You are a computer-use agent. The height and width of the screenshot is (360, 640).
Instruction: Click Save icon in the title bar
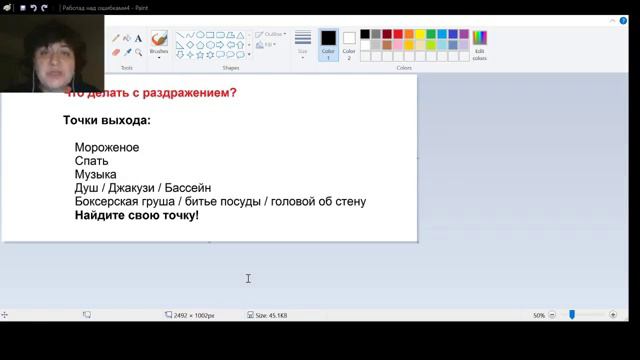23,8
